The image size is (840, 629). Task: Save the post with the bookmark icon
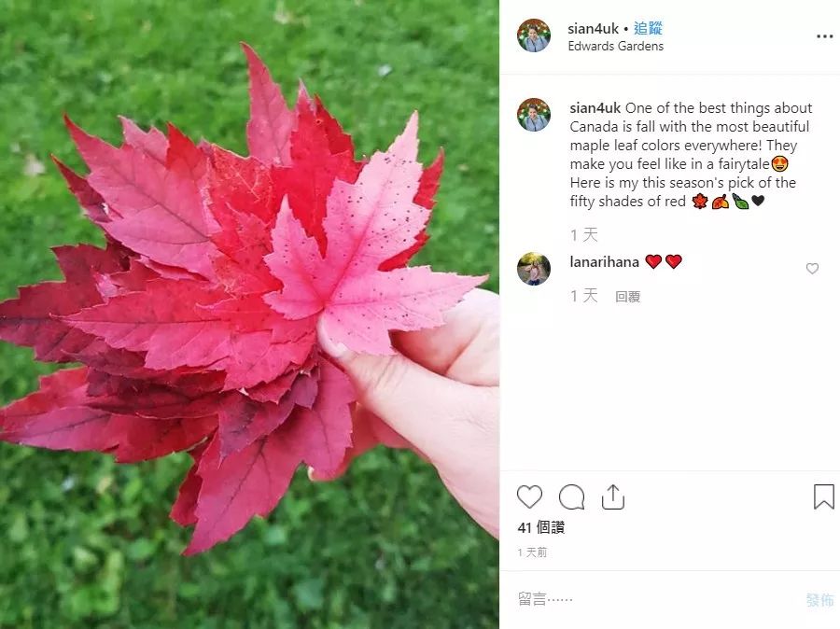point(824,496)
